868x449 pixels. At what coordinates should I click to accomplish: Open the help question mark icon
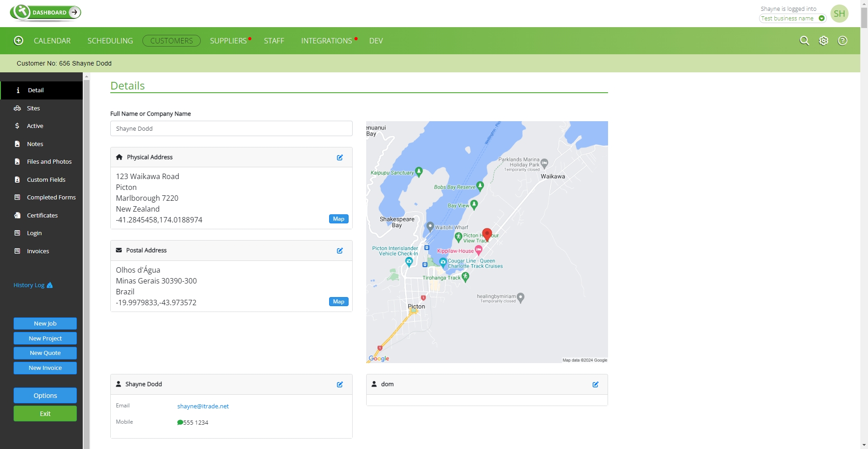pos(843,40)
